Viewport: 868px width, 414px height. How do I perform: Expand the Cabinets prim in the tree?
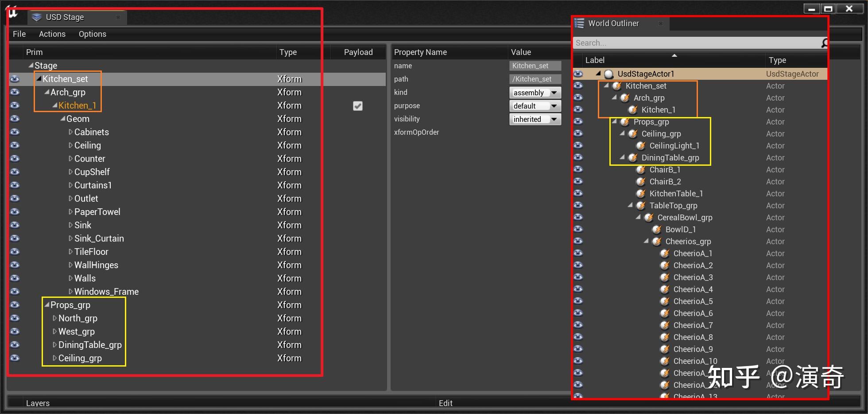[70, 132]
